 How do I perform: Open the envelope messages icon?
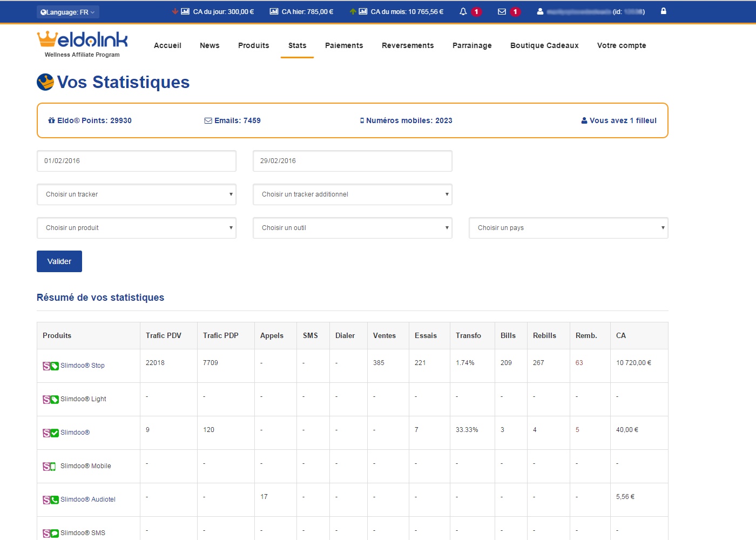tap(502, 11)
